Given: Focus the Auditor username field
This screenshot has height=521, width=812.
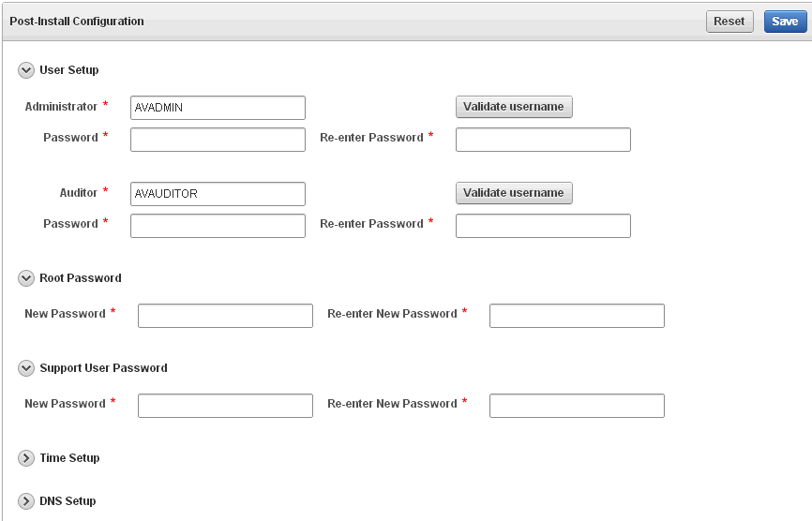Looking at the screenshot, I should 218,194.
